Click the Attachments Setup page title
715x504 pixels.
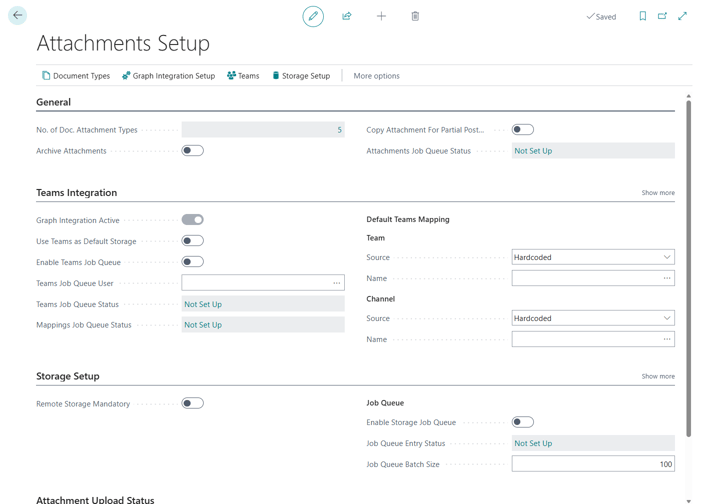click(x=123, y=43)
